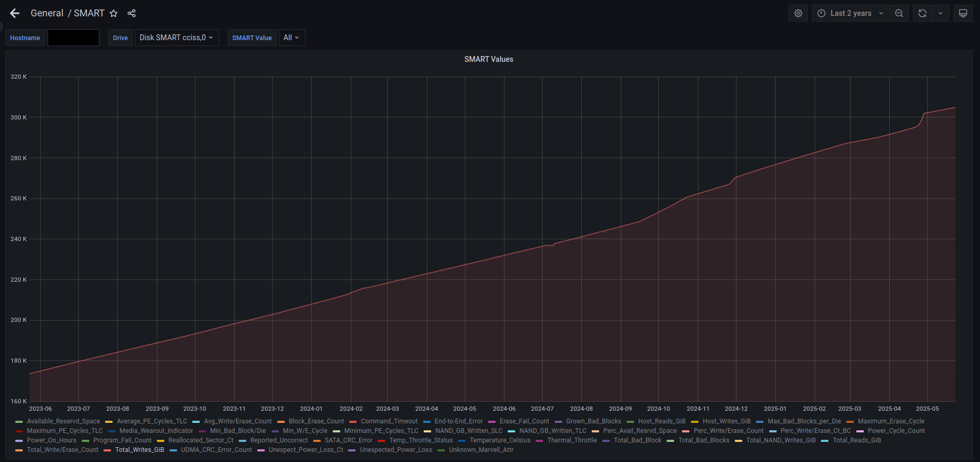This screenshot has height=462, width=980.
Task: Click the Hostname variable label
Action: pos(25,38)
